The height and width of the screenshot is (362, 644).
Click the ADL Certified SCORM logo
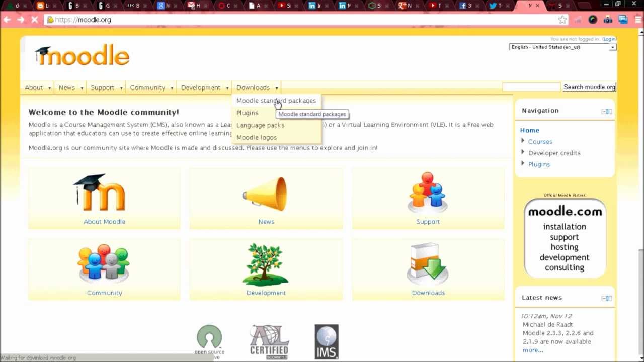tap(269, 342)
